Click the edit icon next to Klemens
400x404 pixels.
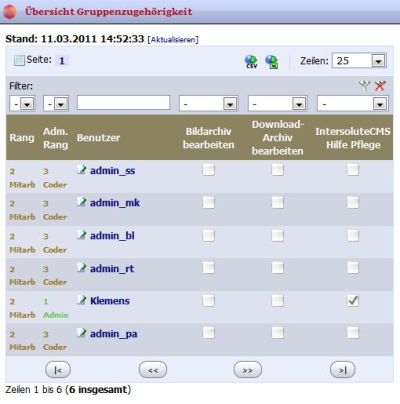pos(81,300)
